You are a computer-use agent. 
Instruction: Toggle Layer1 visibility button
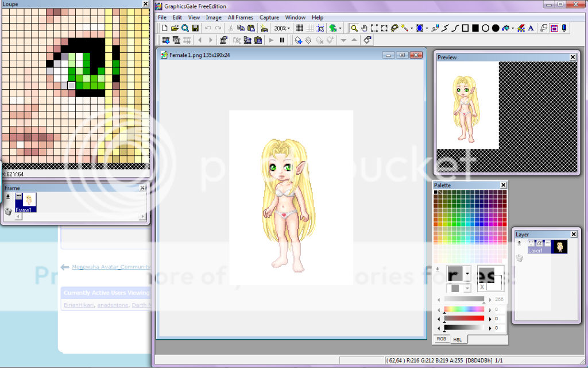[531, 244]
